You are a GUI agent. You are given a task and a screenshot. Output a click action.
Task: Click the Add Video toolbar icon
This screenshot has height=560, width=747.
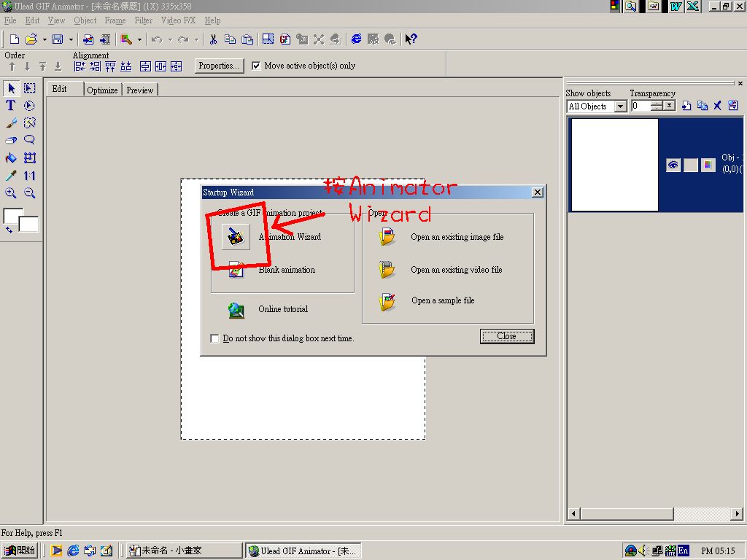[x=105, y=39]
